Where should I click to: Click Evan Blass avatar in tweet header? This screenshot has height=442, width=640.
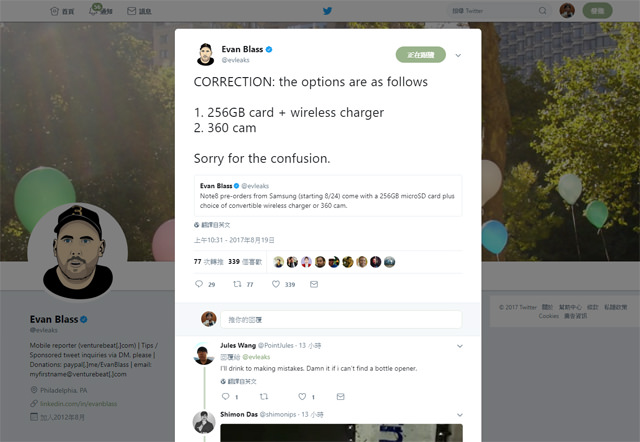click(205, 54)
